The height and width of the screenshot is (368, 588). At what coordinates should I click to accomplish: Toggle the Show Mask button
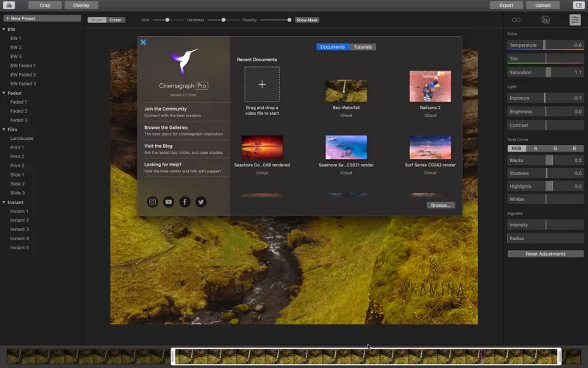tap(306, 20)
